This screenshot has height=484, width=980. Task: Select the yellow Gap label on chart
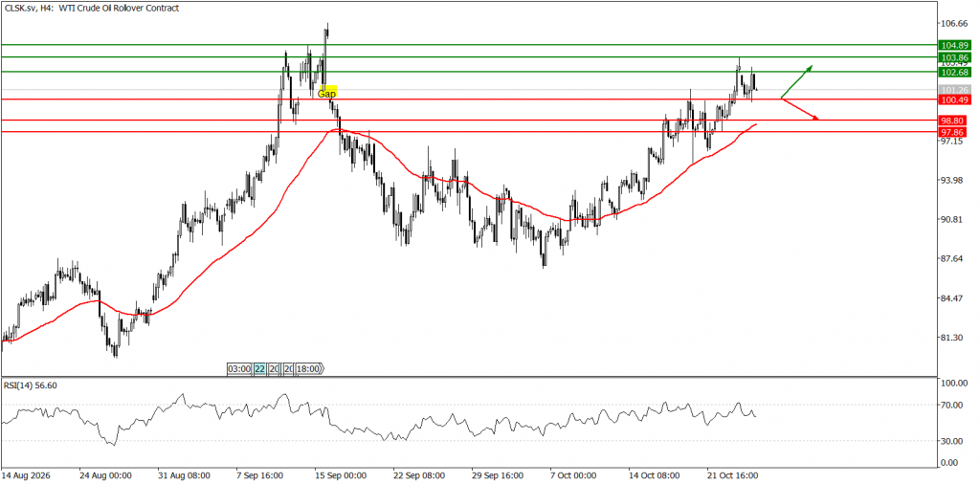point(326,93)
